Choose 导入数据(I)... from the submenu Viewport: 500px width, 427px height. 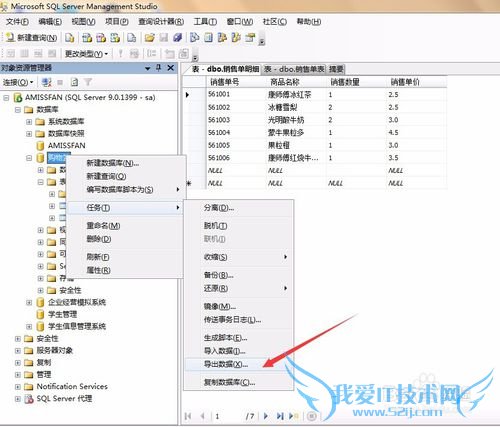tap(238, 351)
